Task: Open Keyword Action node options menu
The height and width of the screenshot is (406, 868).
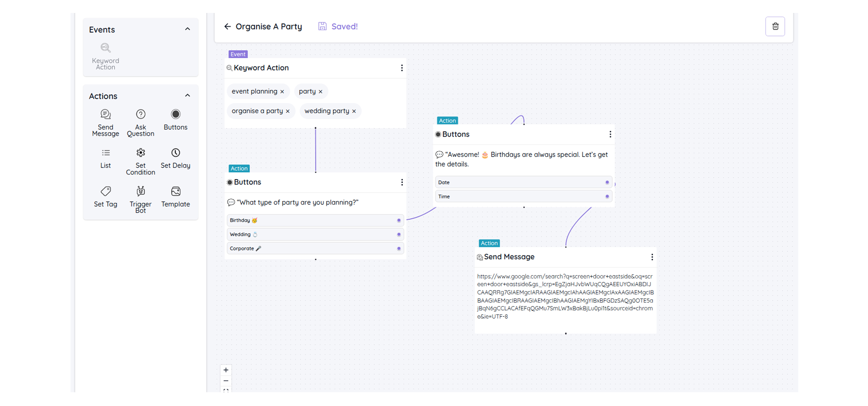Action: point(402,68)
